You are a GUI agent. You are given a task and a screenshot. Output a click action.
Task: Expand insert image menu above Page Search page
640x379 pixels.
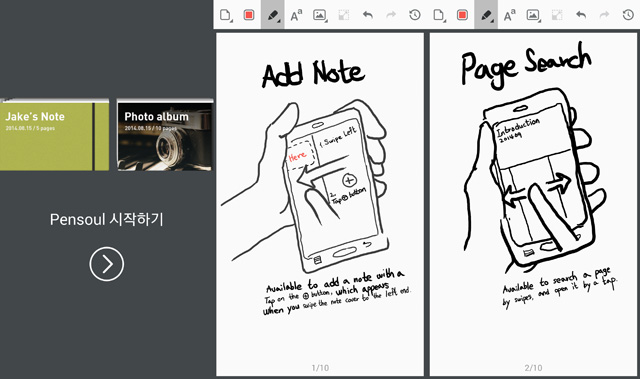click(533, 15)
